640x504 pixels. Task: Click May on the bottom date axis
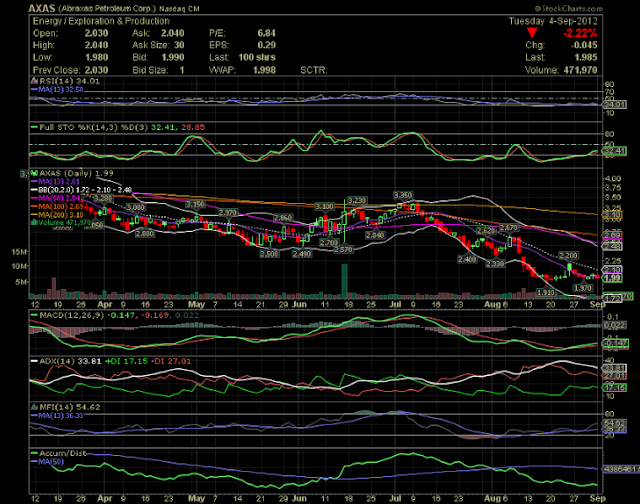pos(196,499)
